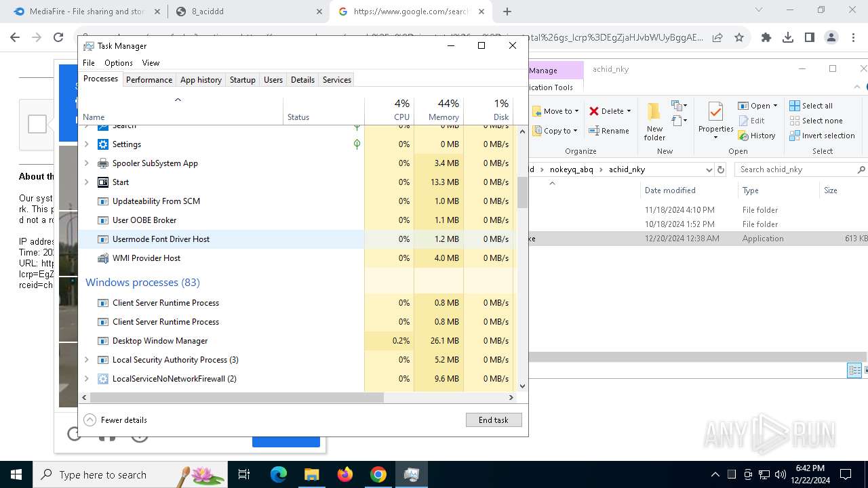Image resolution: width=868 pixels, height=488 pixels.
Task: Sort processes by Memory column
Action: click(439, 110)
